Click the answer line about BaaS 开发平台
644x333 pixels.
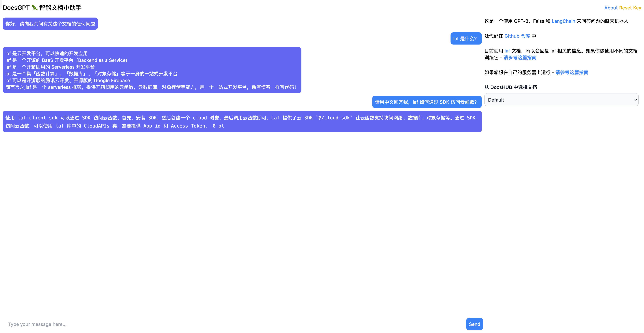pos(66,60)
